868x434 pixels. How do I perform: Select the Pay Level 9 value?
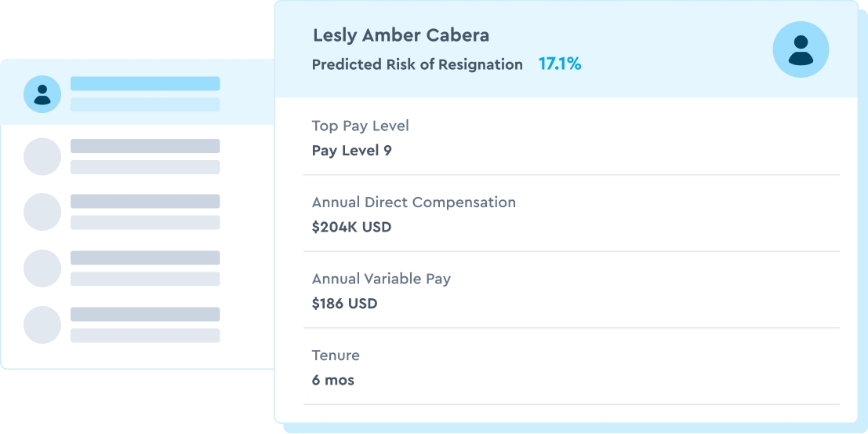tap(351, 151)
